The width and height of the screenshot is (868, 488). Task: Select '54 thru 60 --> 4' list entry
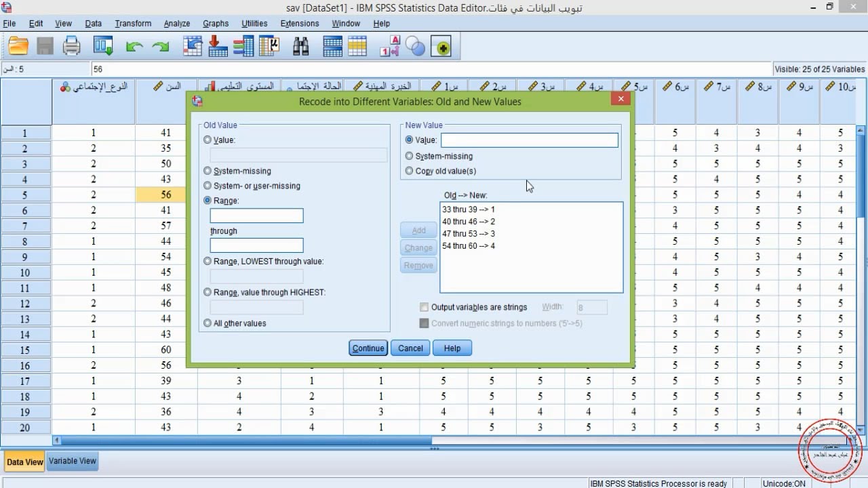[469, 246]
